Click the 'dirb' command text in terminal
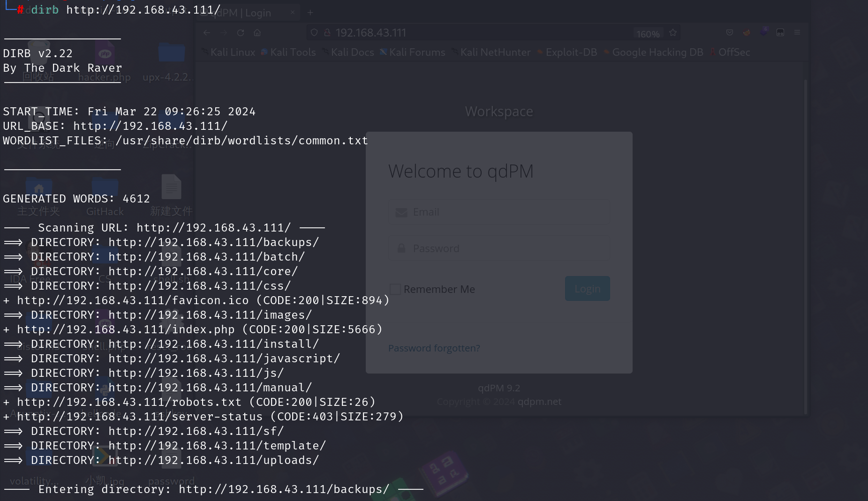This screenshot has width=868, height=501. (45, 10)
